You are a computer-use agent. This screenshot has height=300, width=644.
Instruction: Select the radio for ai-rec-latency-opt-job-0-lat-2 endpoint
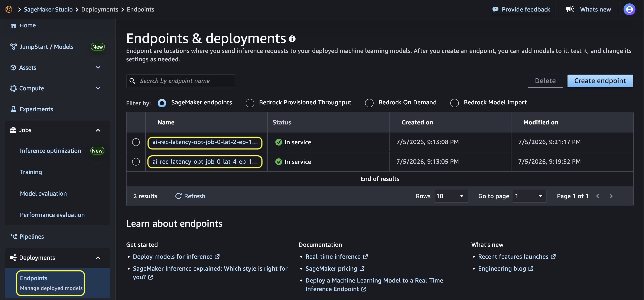[136, 142]
